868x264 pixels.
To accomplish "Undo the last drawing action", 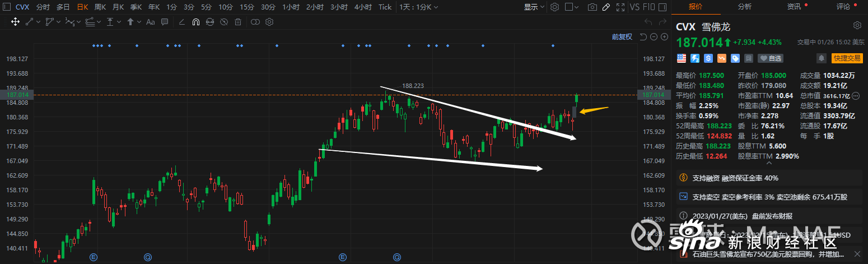I will click(x=648, y=22).
